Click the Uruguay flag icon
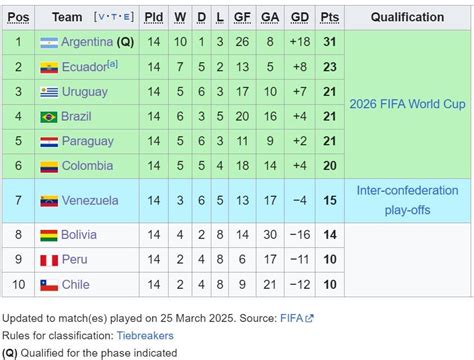474x360 pixels. pos(49,92)
